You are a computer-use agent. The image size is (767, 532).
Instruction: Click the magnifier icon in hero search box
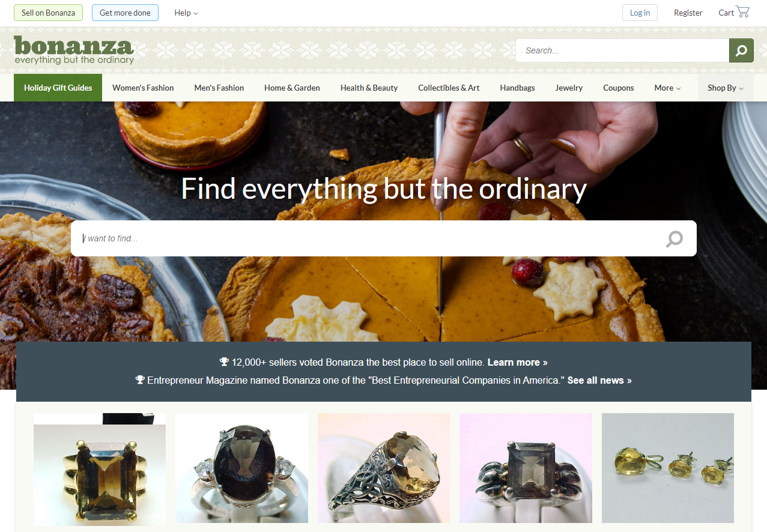pyautogui.click(x=675, y=238)
